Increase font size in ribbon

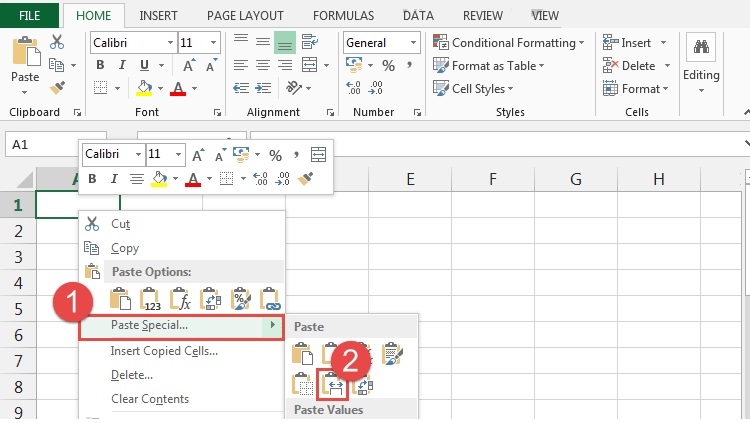[189, 65]
